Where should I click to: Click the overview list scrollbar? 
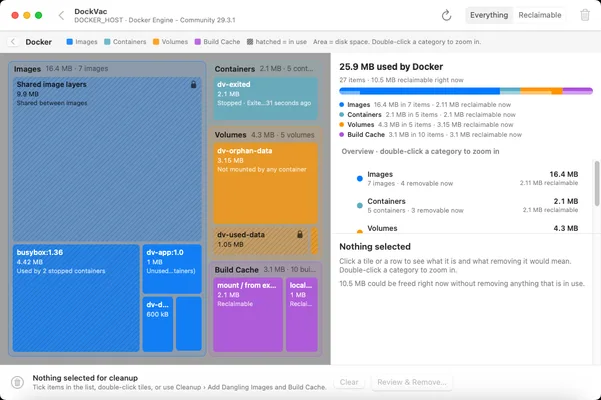point(597,183)
